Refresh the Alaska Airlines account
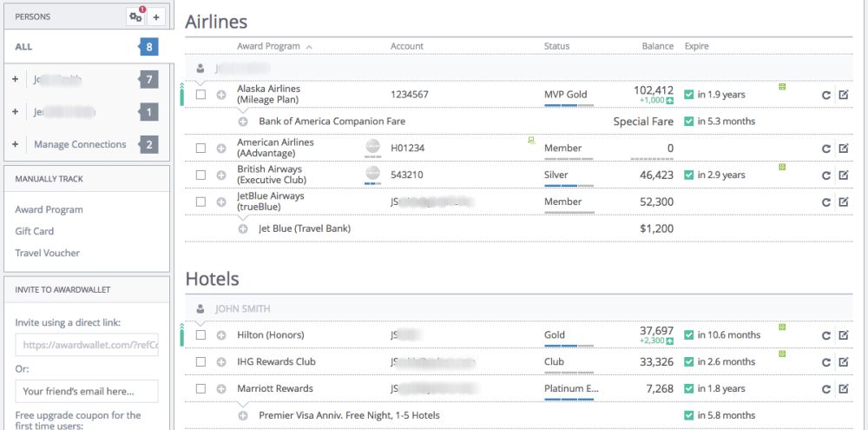 [826, 95]
